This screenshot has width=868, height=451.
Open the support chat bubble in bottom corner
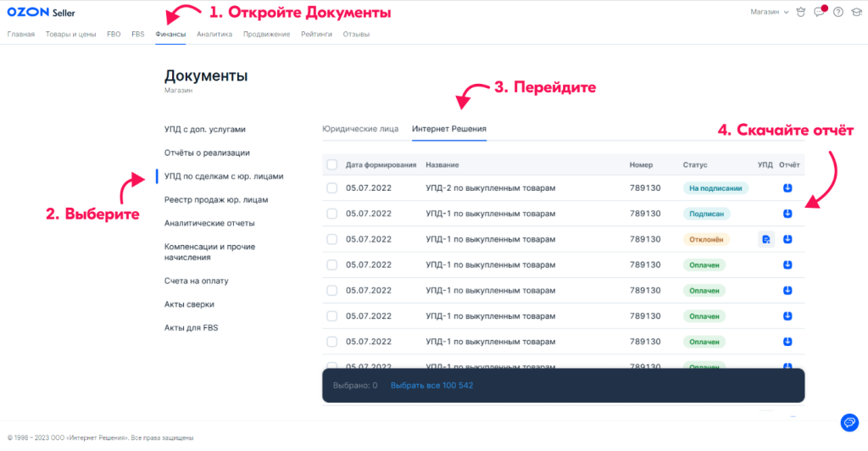(x=848, y=422)
